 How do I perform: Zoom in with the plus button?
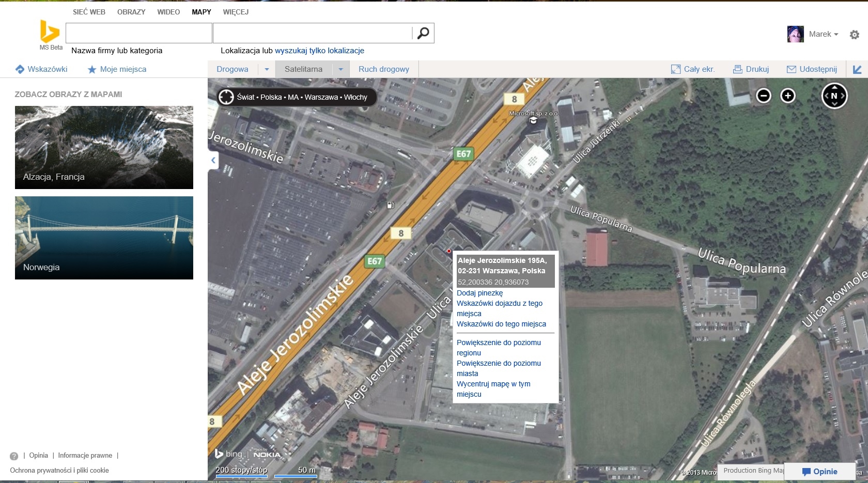787,96
